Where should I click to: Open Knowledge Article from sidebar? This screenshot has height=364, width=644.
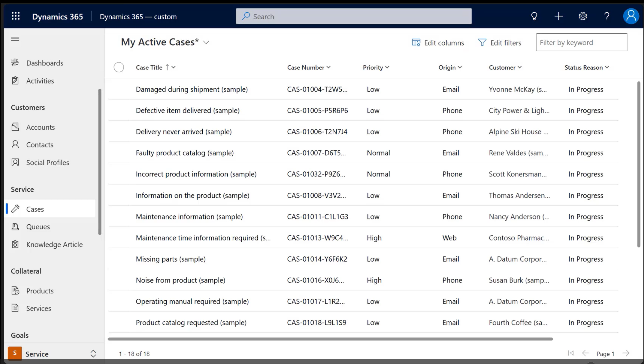pos(54,244)
